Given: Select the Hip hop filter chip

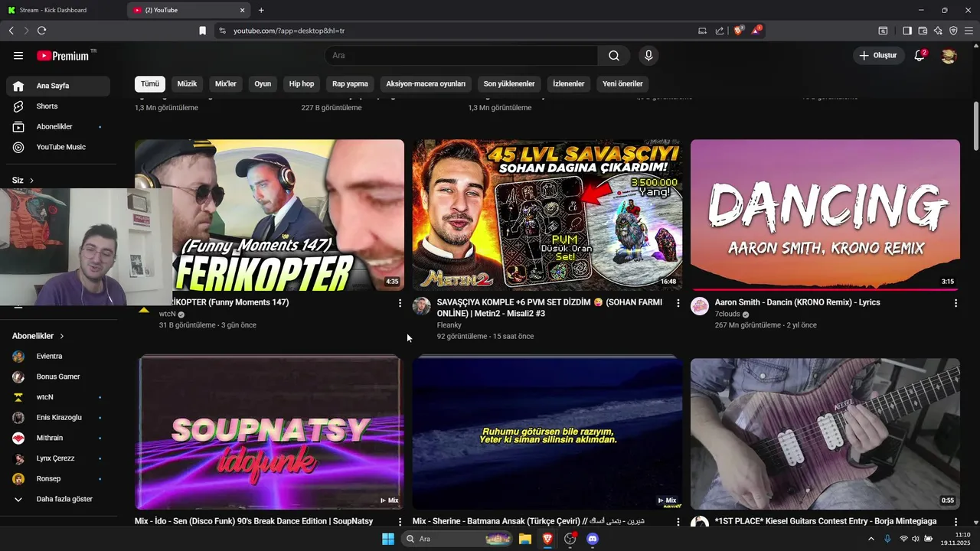Looking at the screenshot, I should 302,83.
